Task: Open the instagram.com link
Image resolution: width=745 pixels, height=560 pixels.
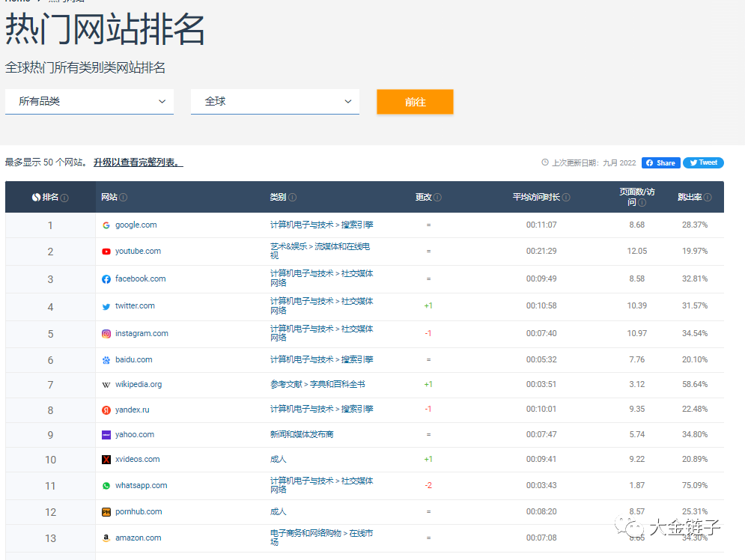Action: 142,333
